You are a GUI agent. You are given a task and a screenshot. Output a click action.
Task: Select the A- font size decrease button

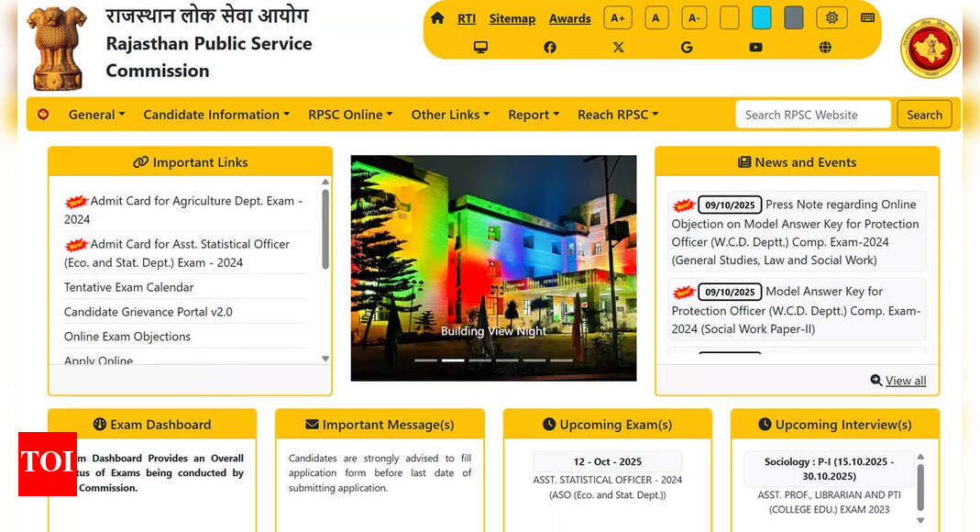pyautogui.click(x=694, y=17)
